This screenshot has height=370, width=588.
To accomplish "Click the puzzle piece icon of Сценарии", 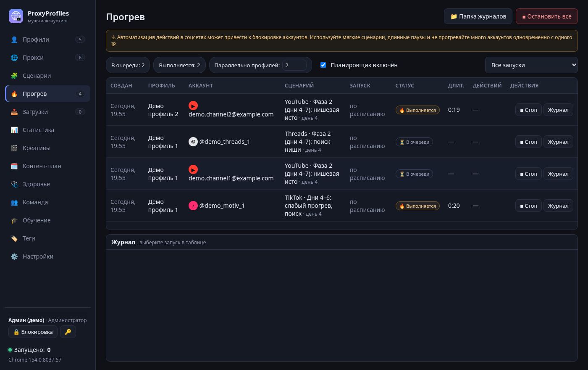I will 14,76.
